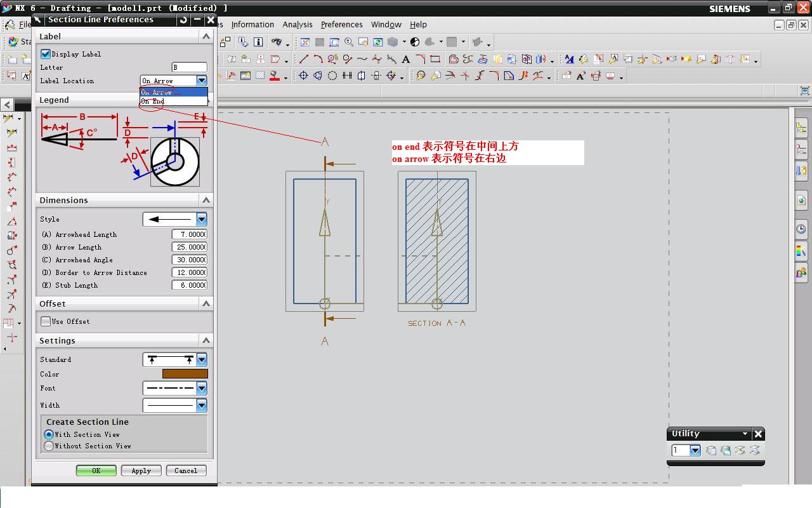
Task: Click the full screen icon at top right
Action: pyautogui.click(x=804, y=91)
